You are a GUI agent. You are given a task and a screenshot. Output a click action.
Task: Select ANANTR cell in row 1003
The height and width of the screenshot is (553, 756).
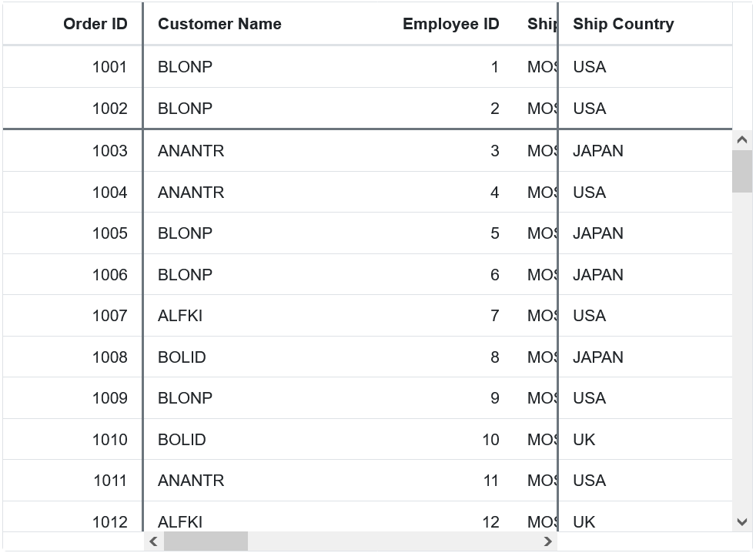coord(191,151)
